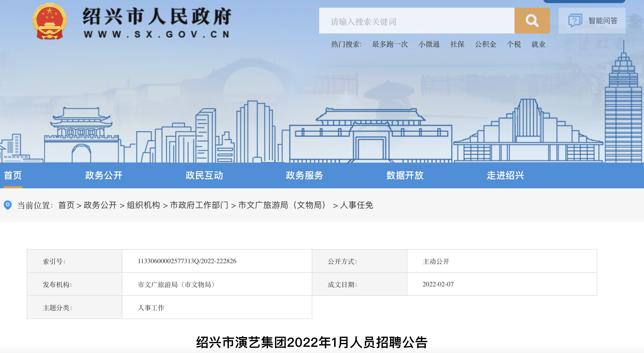Screen dimensions: 644x353
Task: Click the 主题分类 label cell
Action: 75,307
